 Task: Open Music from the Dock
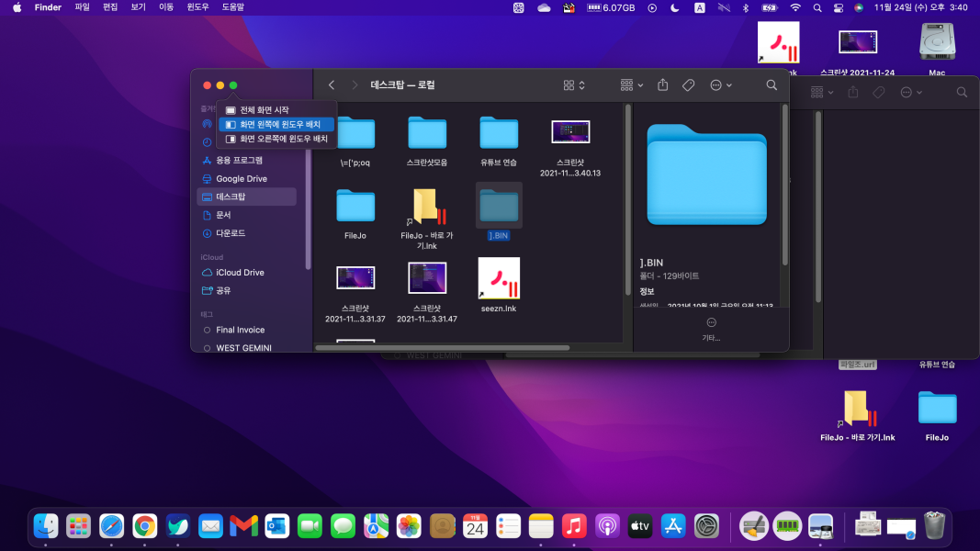(574, 526)
